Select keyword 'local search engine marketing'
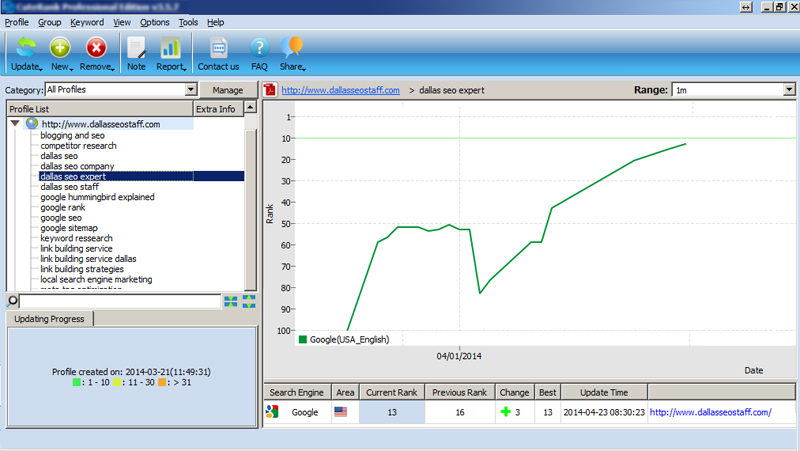800x451 pixels. point(96,279)
